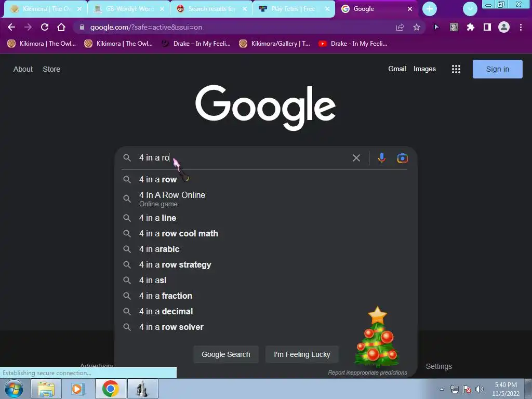532x399 pixels.
Task: Open the media player taskbar icon
Action: tap(77, 389)
